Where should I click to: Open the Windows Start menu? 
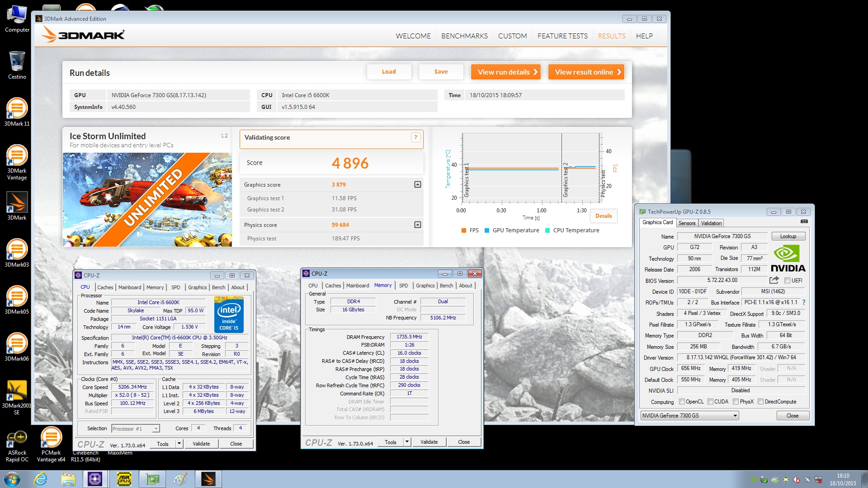[12, 479]
